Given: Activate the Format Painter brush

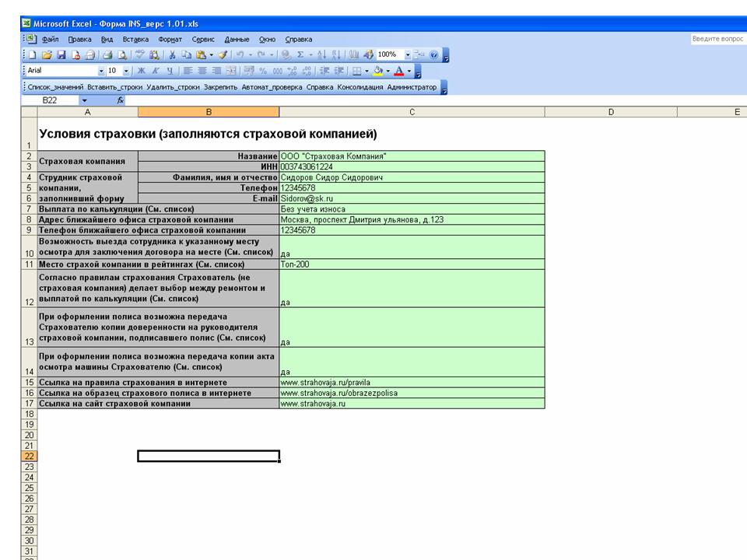Looking at the screenshot, I should pyautogui.click(x=223, y=54).
